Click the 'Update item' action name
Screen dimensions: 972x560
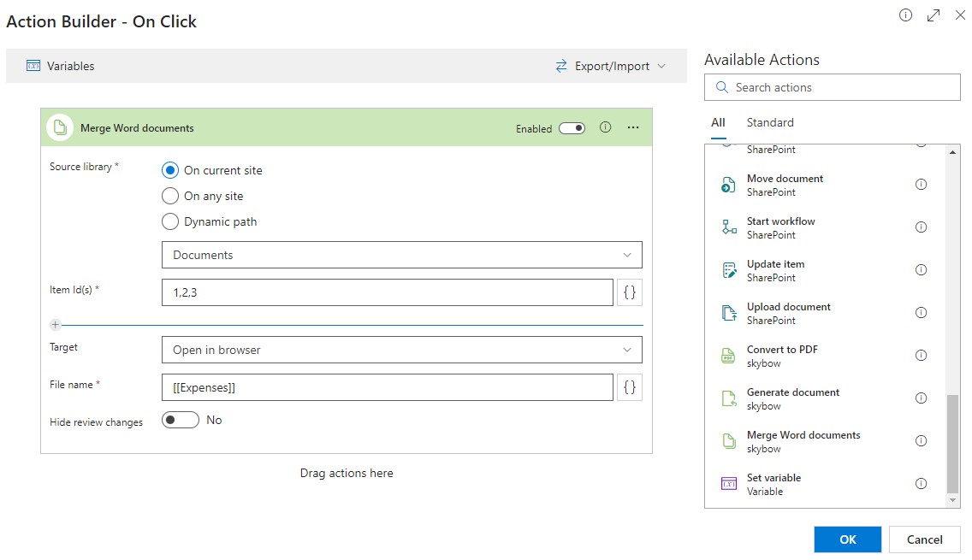[x=775, y=264]
